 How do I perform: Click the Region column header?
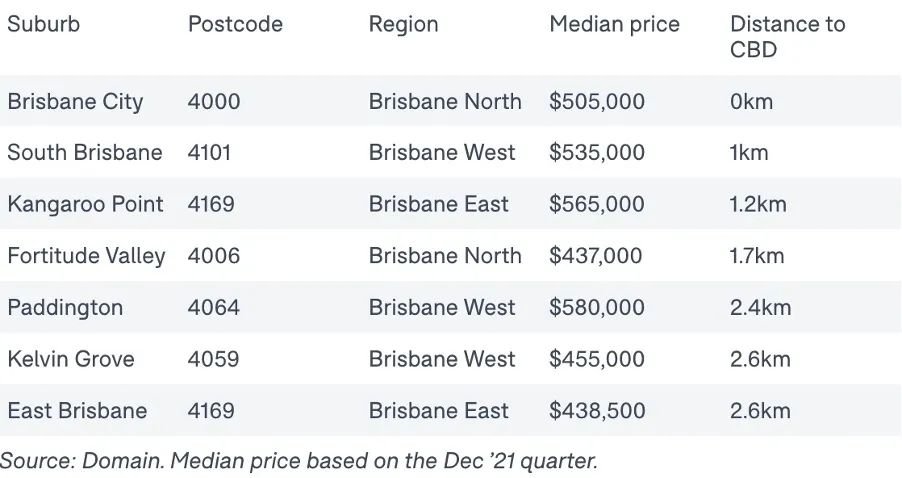point(403,24)
